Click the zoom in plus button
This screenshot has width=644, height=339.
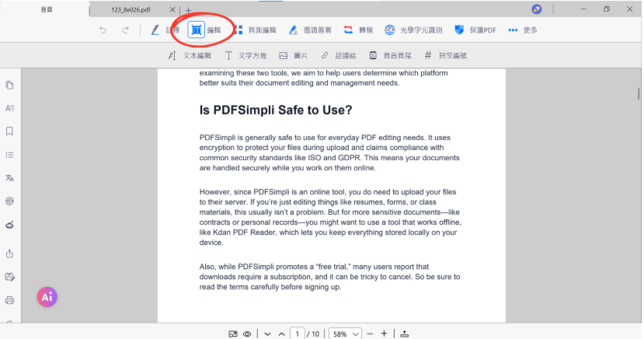click(x=384, y=334)
